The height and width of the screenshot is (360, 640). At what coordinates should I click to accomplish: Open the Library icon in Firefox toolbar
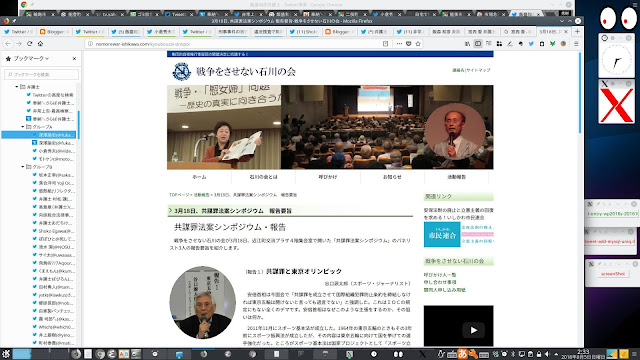[467, 44]
